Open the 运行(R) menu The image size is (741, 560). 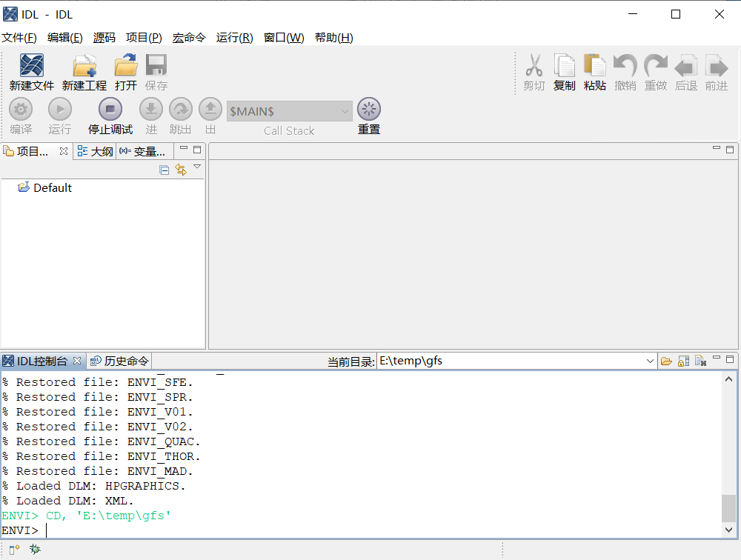pos(234,37)
